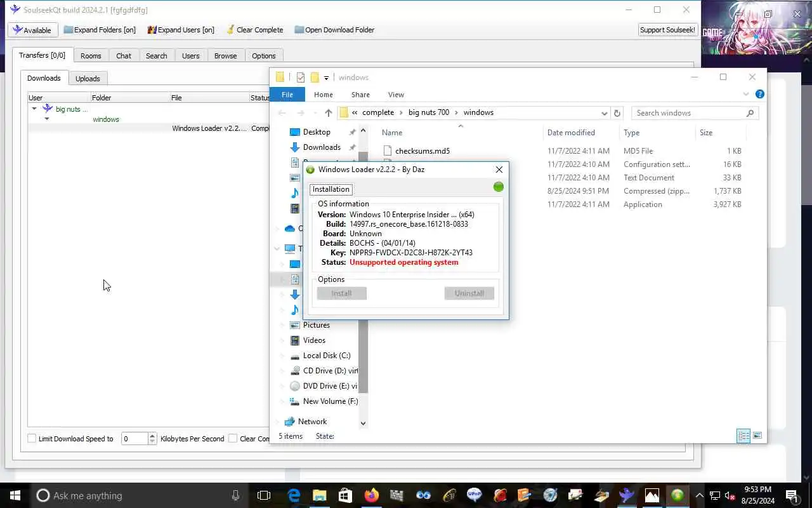Viewport: 812px width, 508px height.
Task: Open Task View from the taskbar
Action: tap(264, 495)
